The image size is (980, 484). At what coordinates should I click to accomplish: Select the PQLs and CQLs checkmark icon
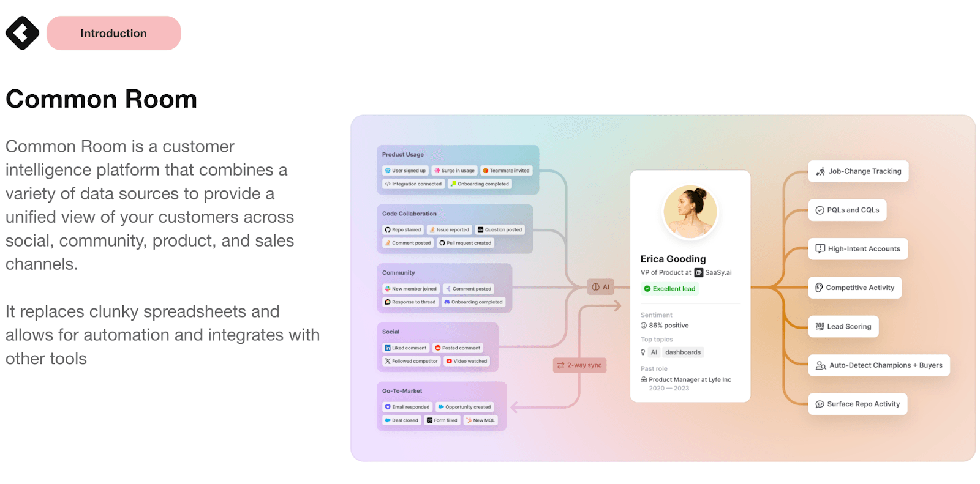pyautogui.click(x=820, y=210)
